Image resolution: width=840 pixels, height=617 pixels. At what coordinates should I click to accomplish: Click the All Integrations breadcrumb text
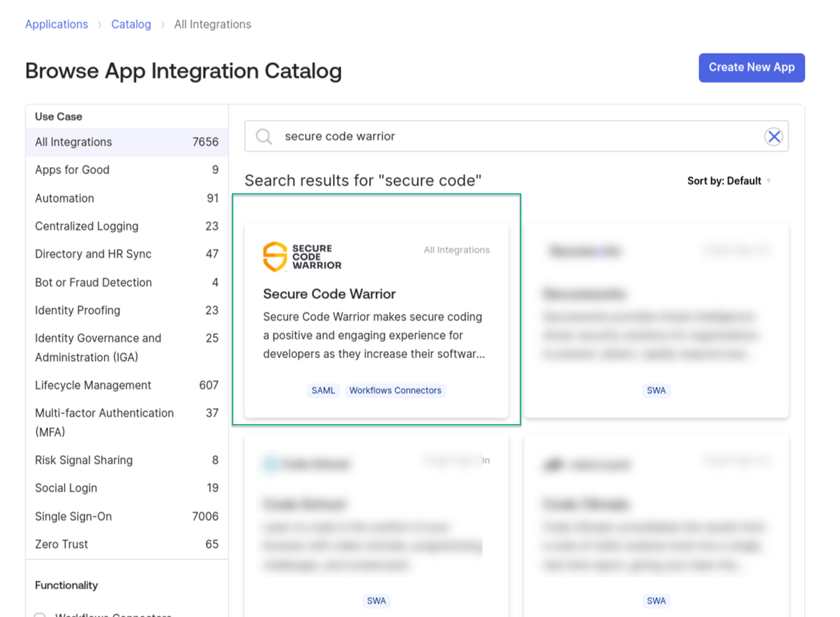(x=213, y=24)
